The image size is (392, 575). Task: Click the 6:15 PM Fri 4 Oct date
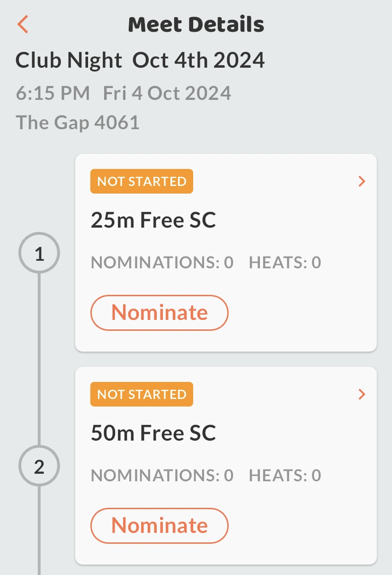(x=124, y=93)
